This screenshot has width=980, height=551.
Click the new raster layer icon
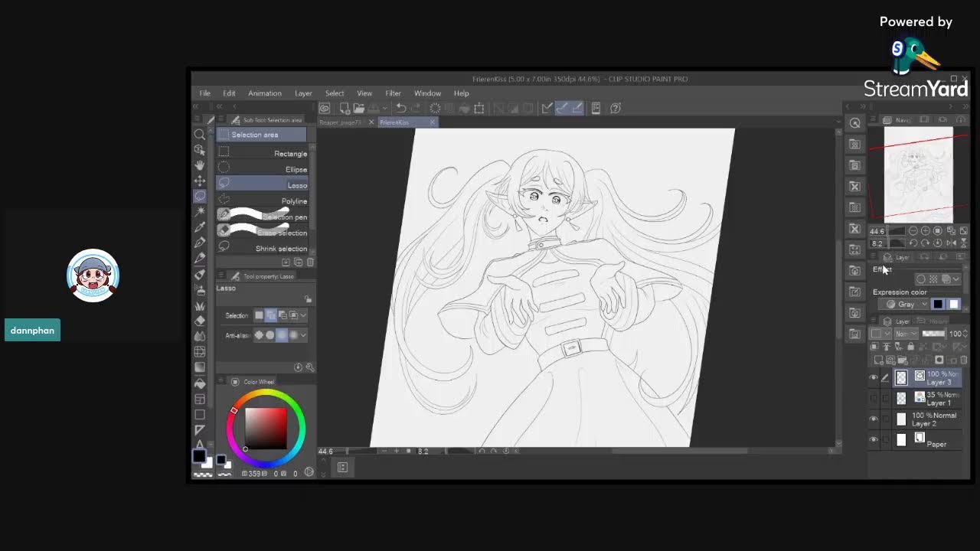click(879, 360)
